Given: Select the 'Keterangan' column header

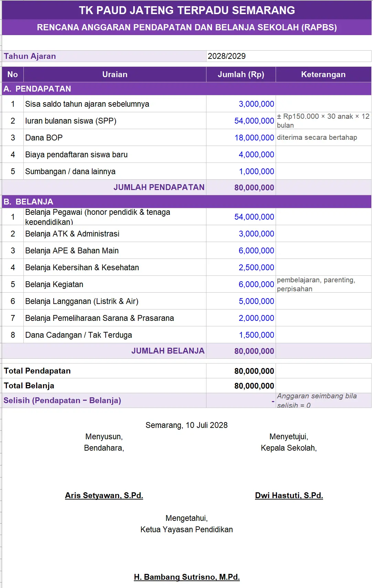Looking at the screenshot, I should click(x=323, y=74).
